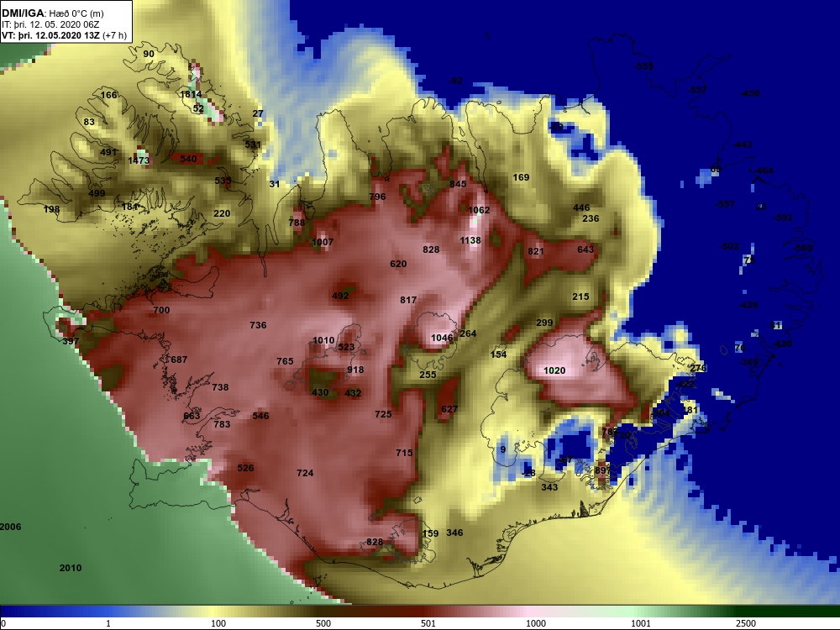Click the map value 796
840x630 pixels.
[377, 197]
